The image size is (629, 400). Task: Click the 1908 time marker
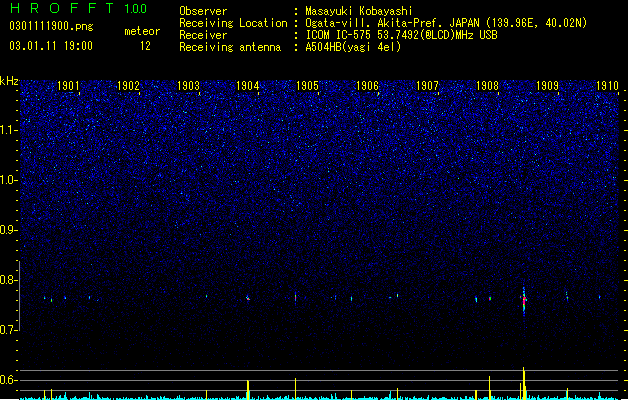pyautogui.click(x=487, y=86)
